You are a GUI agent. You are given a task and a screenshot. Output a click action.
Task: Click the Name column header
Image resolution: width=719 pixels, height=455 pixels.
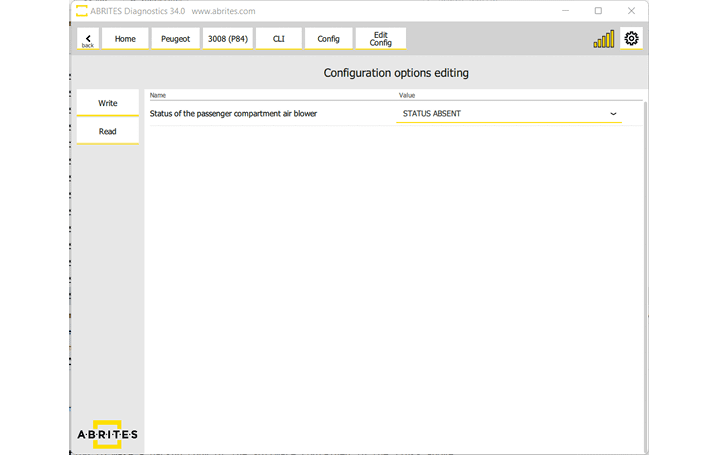pyautogui.click(x=158, y=95)
